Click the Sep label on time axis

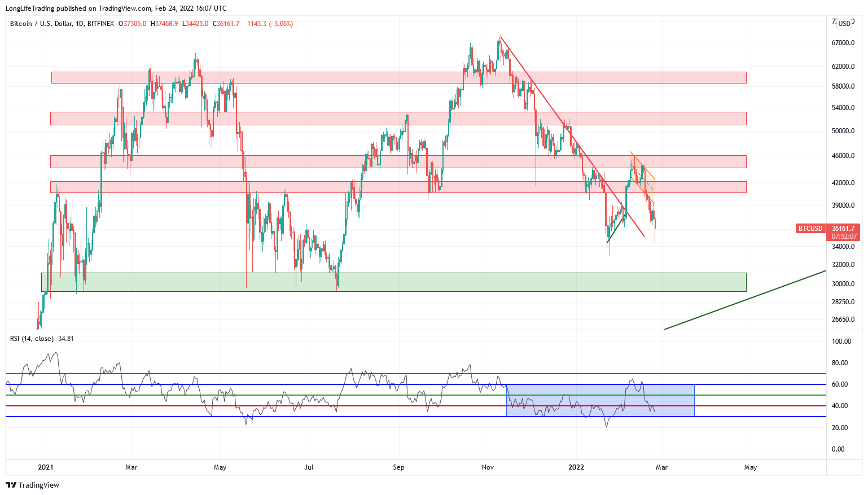[399, 467]
